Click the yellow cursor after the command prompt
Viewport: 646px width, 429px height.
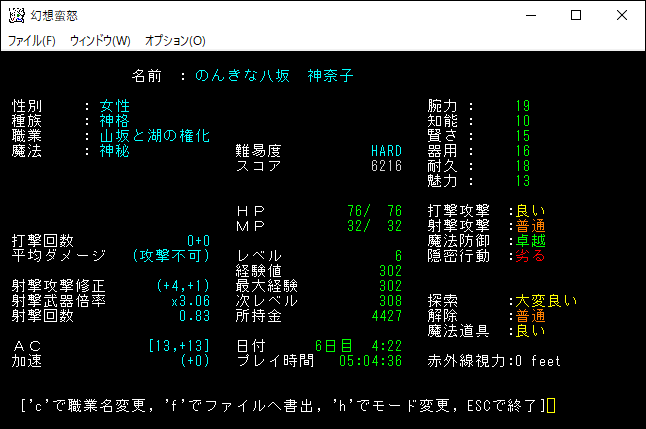tap(551, 405)
